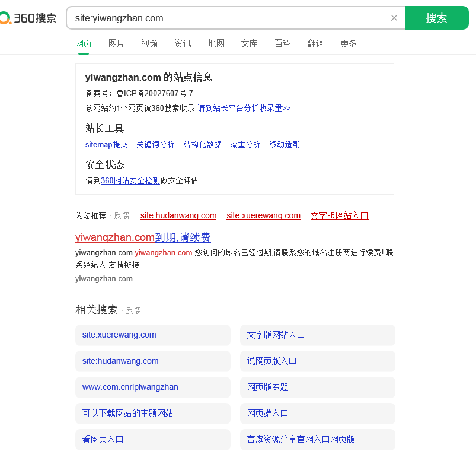Click the ICP number 鲁ICP备20027607号-7

coord(155,93)
